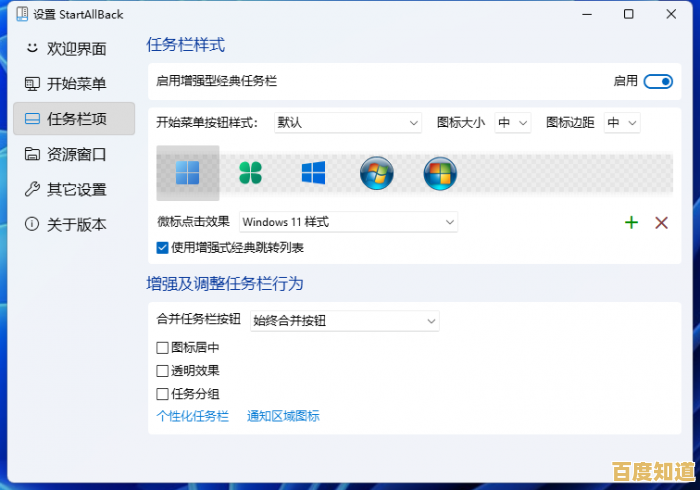Toggle the 启用 enhanced classic taskbar switch
This screenshot has height=490, width=700.
(658, 81)
